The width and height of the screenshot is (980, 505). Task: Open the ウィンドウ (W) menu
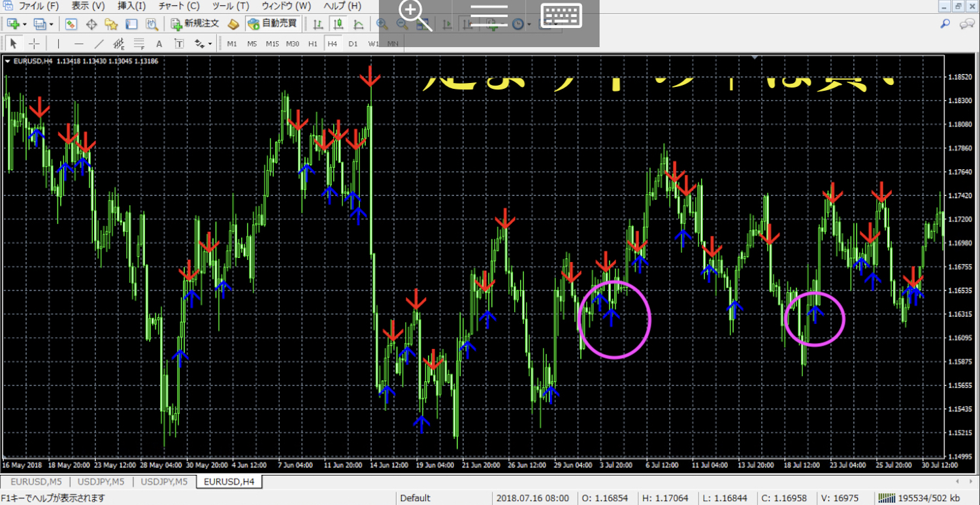(x=286, y=6)
